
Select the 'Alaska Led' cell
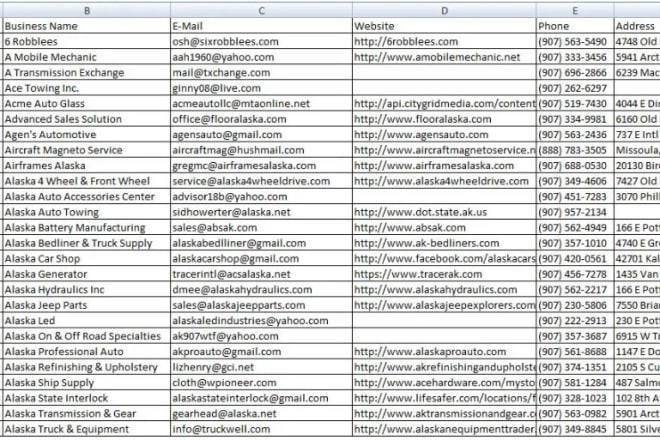[x=87, y=321]
